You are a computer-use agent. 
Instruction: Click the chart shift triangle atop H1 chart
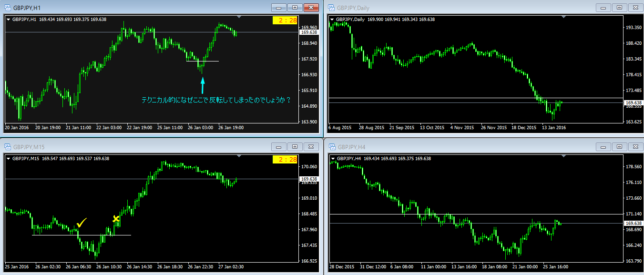(x=240, y=18)
